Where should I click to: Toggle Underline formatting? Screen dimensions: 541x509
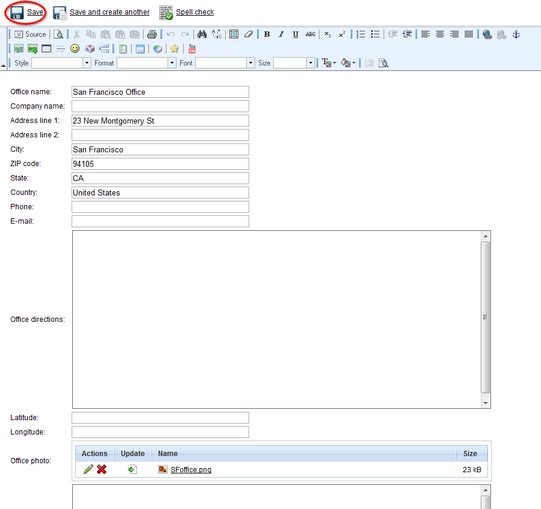pos(295,34)
